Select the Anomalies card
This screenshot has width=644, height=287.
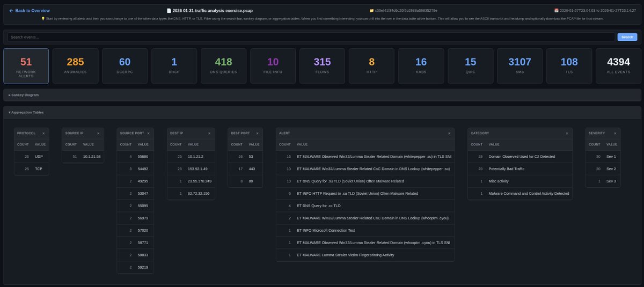pos(76,66)
